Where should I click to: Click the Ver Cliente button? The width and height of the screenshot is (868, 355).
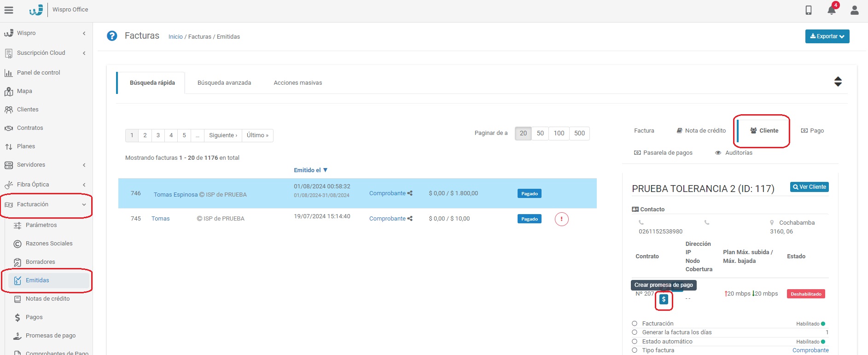[810, 187]
